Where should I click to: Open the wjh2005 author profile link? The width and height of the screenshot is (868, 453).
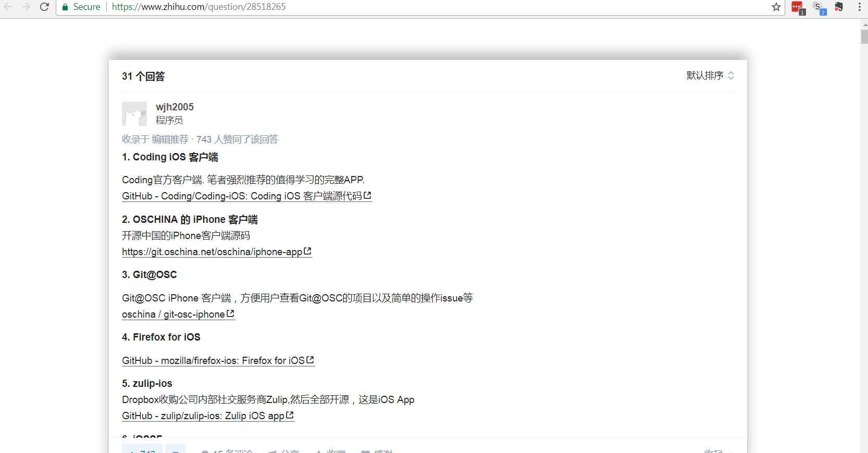pyautogui.click(x=175, y=107)
